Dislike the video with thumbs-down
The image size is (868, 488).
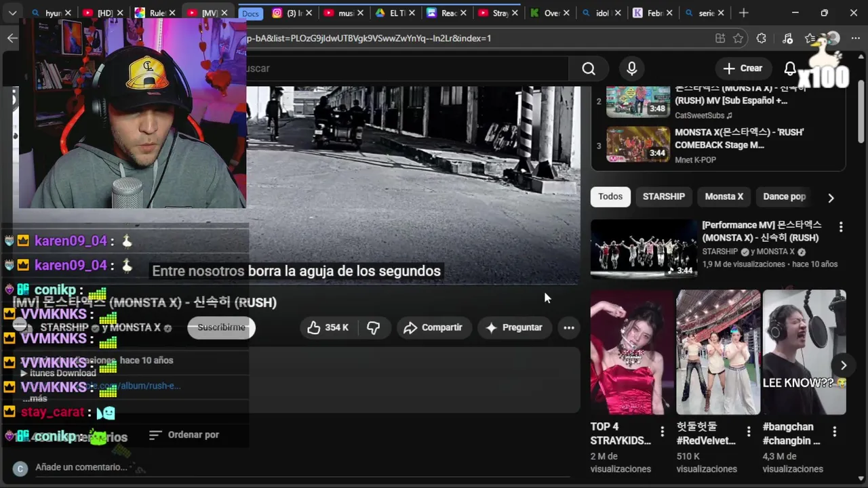(x=373, y=327)
